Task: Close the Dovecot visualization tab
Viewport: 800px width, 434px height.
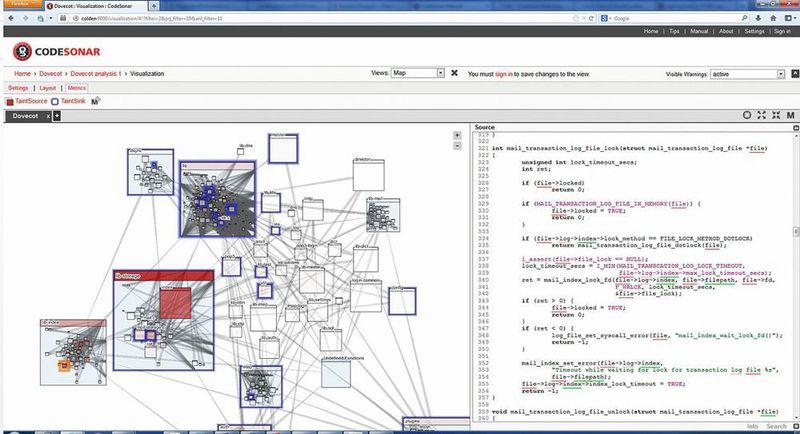Action: click(x=48, y=116)
